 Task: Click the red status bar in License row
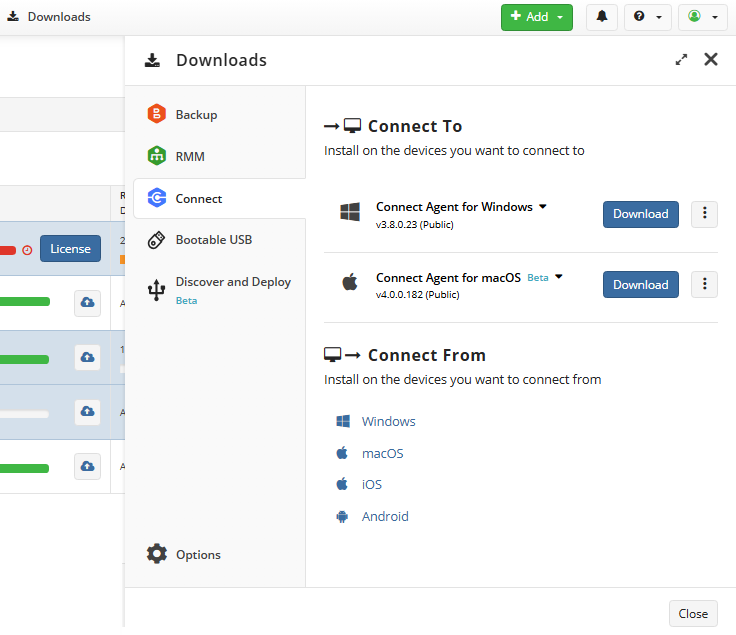pos(8,250)
